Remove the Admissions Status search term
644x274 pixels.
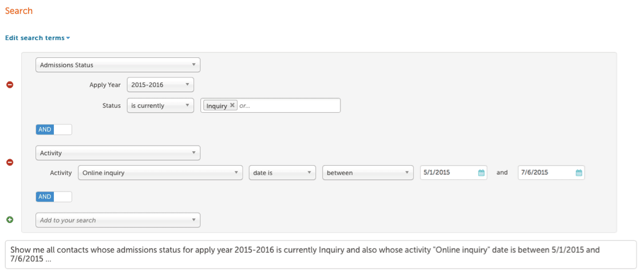coord(10,85)
